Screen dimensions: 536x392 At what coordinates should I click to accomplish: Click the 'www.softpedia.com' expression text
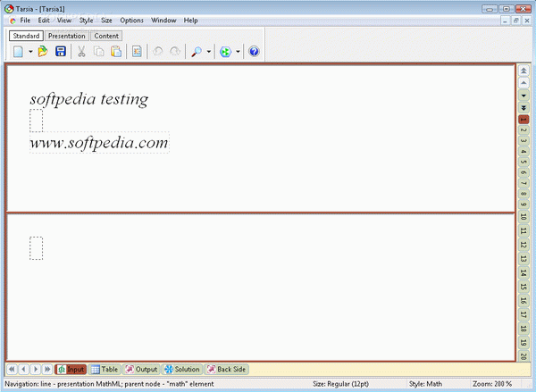pos(99,143)
